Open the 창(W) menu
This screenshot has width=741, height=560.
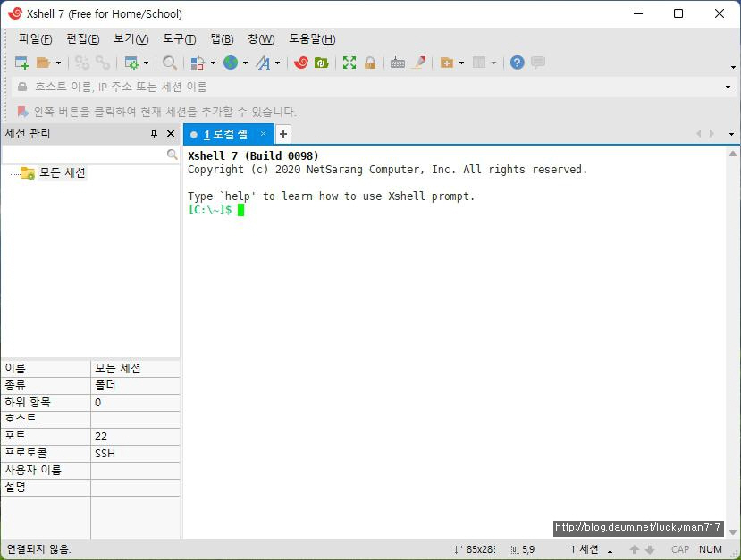click(x=261, y=38)
